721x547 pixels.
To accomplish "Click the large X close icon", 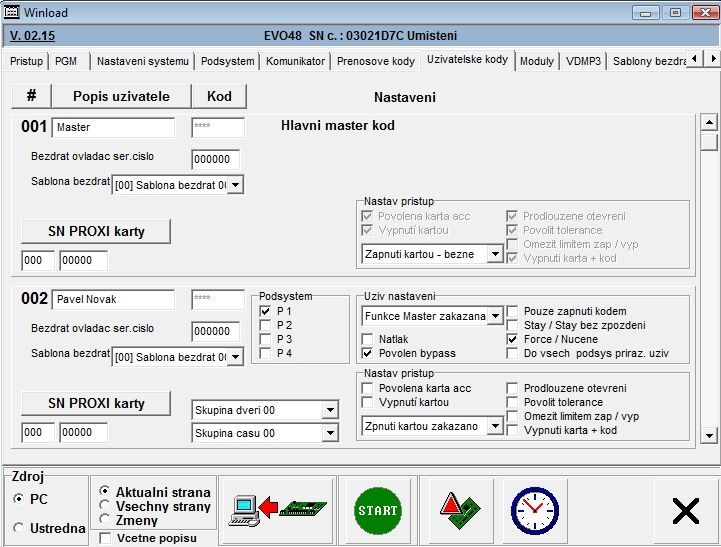I will click(685, 511).
